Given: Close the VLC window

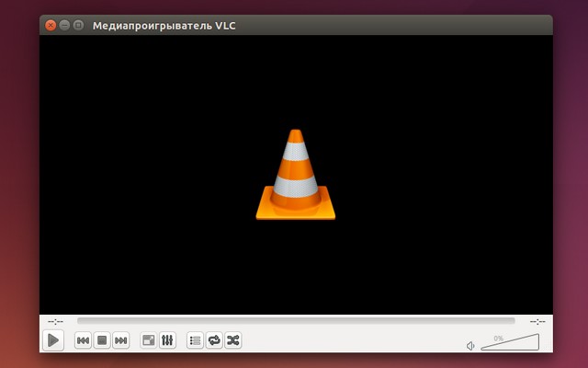Looking at the screenshot, I should tap(51, 25).
